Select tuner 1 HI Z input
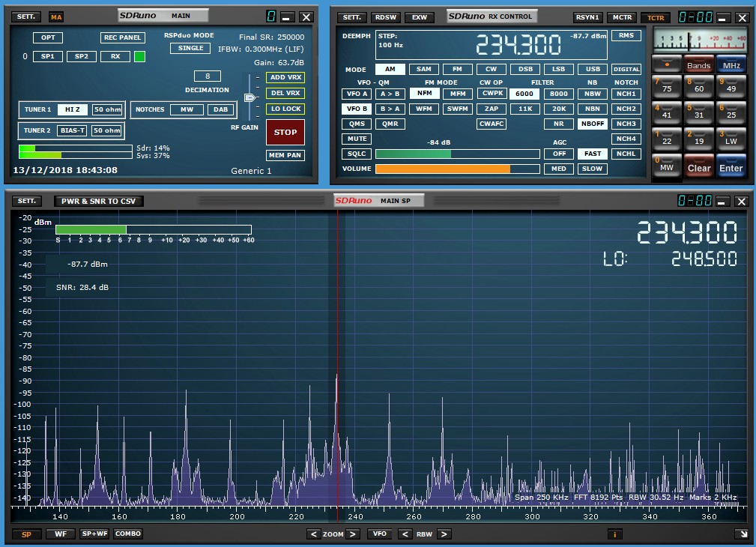Screen dimensions: 756x547 73,109
